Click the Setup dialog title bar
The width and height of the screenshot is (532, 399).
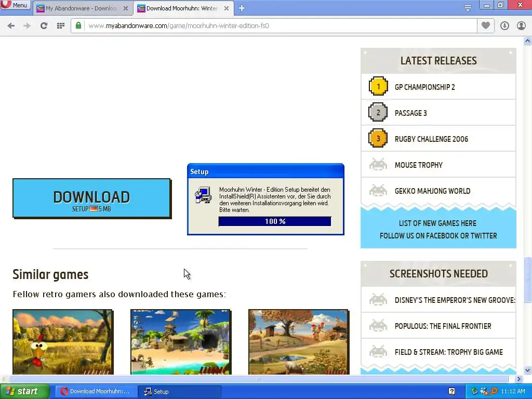click(x=265, y=171)
